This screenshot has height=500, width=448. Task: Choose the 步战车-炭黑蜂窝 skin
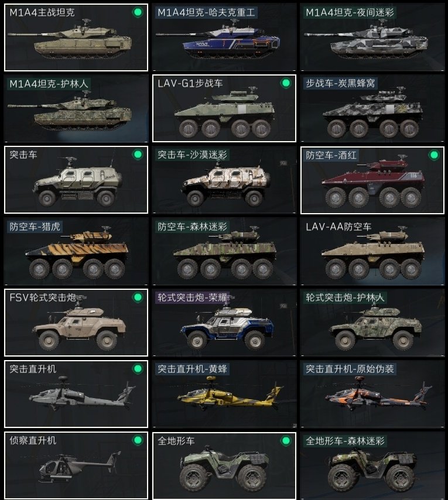click(x=372, y=108)
